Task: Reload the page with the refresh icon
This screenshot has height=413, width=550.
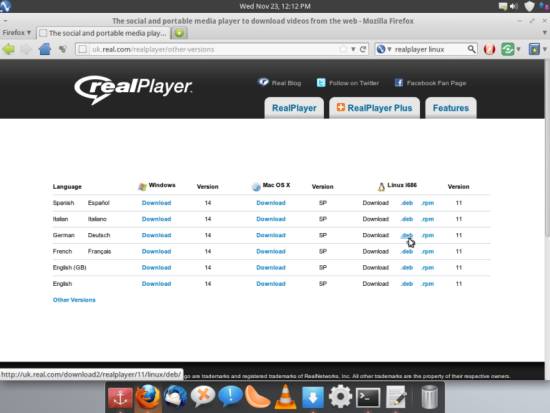Action: [x=363, y=49]
